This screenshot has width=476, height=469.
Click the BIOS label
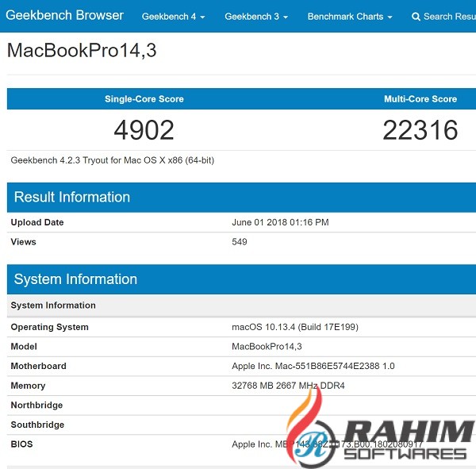tap(21, 444)
